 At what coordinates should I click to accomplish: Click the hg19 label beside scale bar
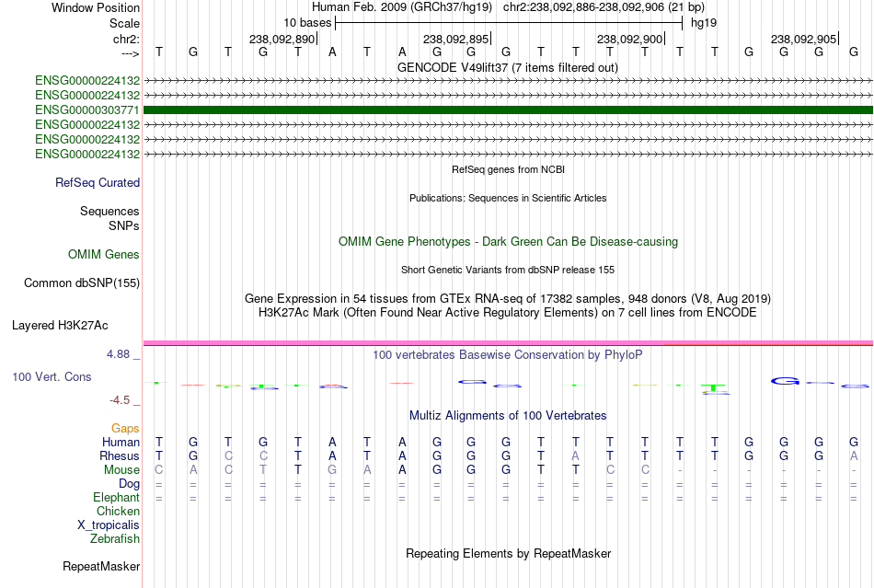[704, 23]
